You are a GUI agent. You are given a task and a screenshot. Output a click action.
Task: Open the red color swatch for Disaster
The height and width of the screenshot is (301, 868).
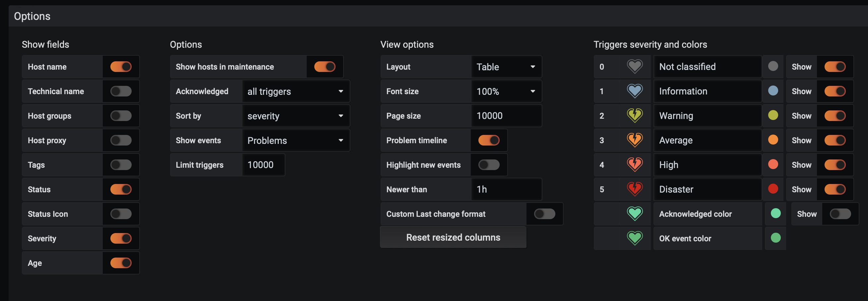pyautogui.click(x=773, y=189)
